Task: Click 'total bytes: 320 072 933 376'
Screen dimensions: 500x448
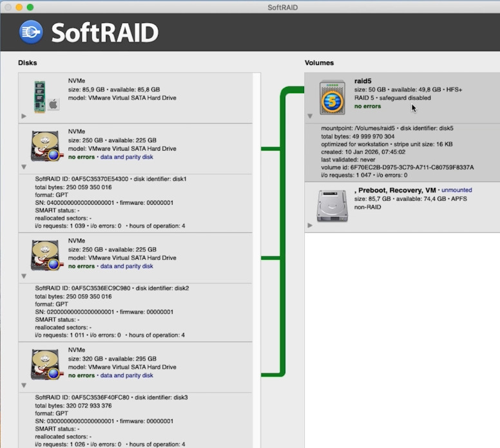Action: 73,406
